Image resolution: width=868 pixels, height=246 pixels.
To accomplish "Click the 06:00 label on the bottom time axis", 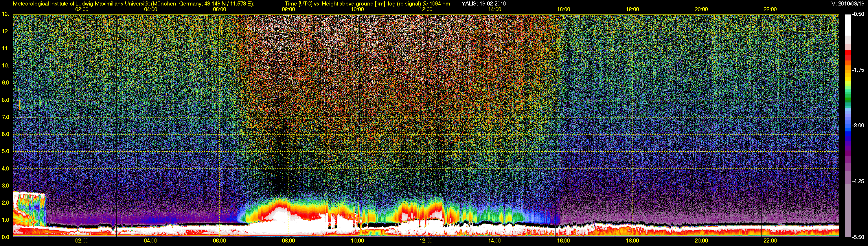I will (x=219, y=241).
